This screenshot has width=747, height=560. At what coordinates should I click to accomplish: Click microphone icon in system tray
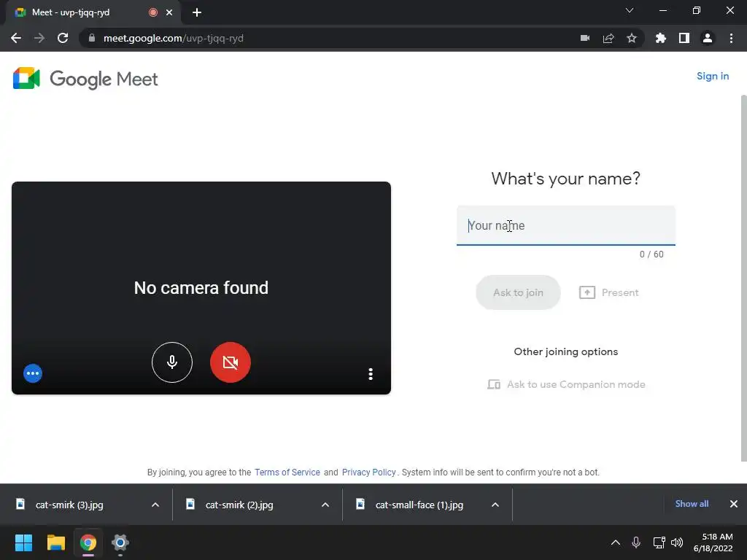tap(636, 542)
